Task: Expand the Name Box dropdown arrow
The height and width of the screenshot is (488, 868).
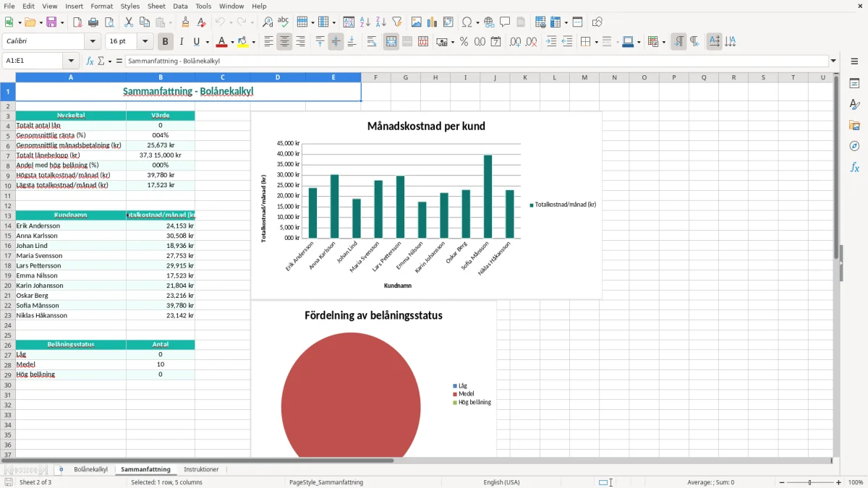Action: click(71, 61)
